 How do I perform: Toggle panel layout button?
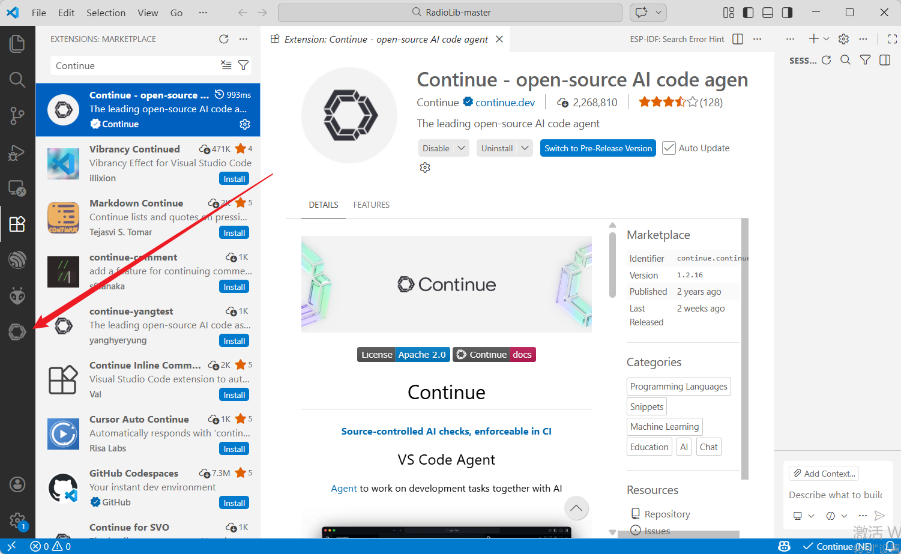click(768, 12)
